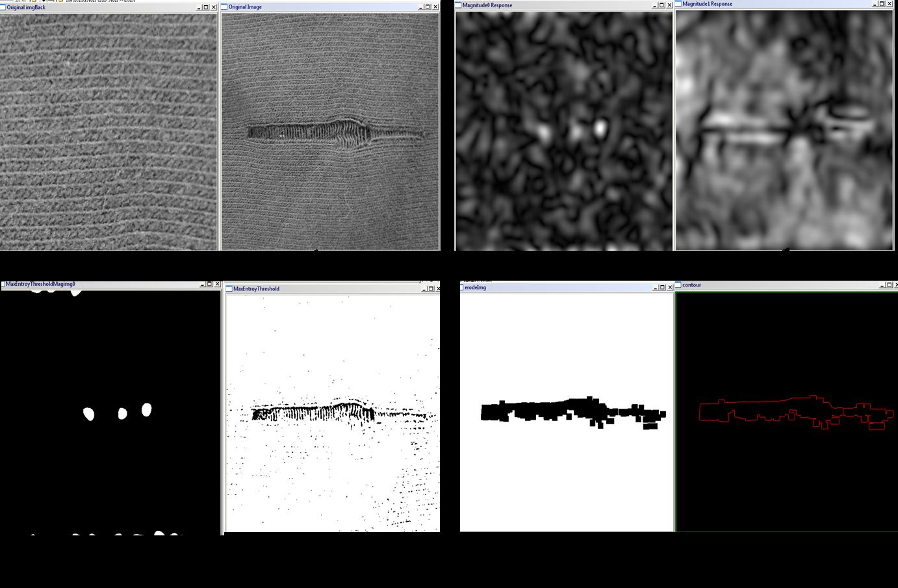Maximize the Magnitude0 Response window
The height and width of the screenshot is (588, 898).
(661, 5)
